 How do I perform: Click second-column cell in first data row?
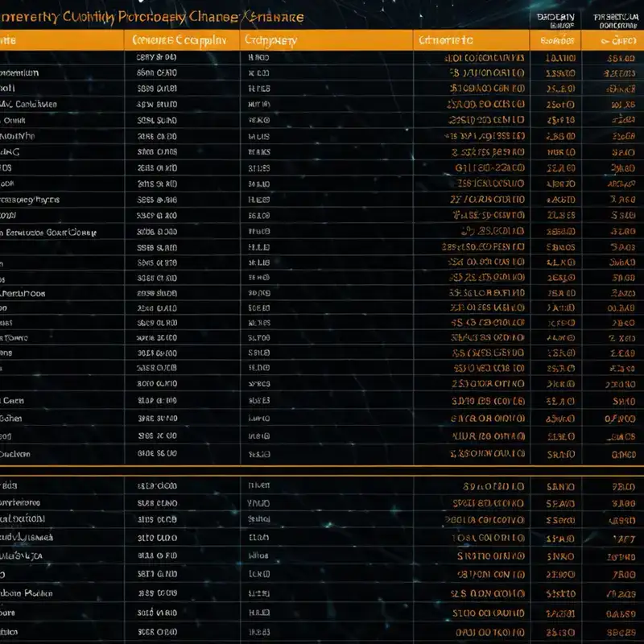click(x=156, y=57)
